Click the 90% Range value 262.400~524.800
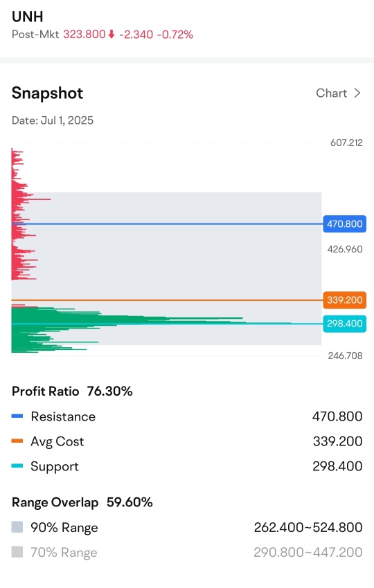This screenshot has height=588, width=374. [308, 527]
